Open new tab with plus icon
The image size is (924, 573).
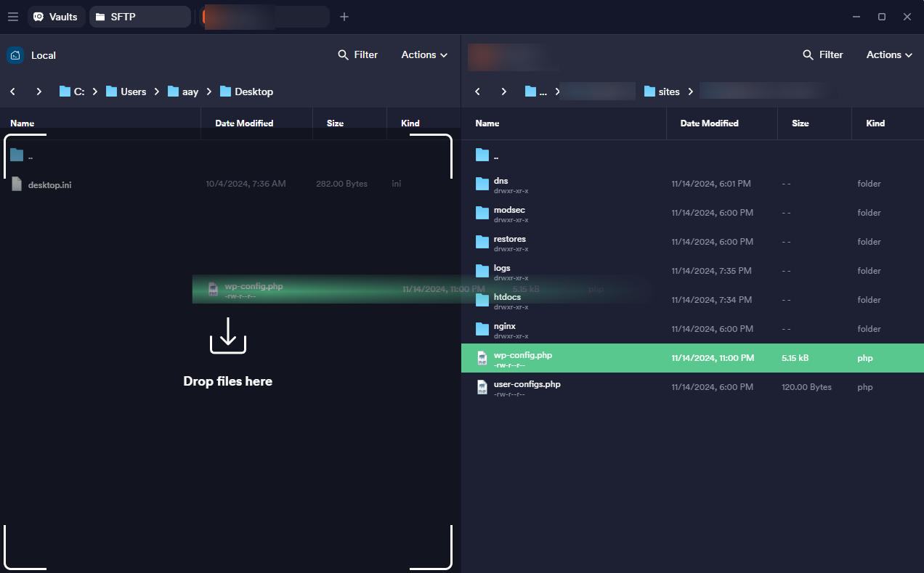coord(344,17)
